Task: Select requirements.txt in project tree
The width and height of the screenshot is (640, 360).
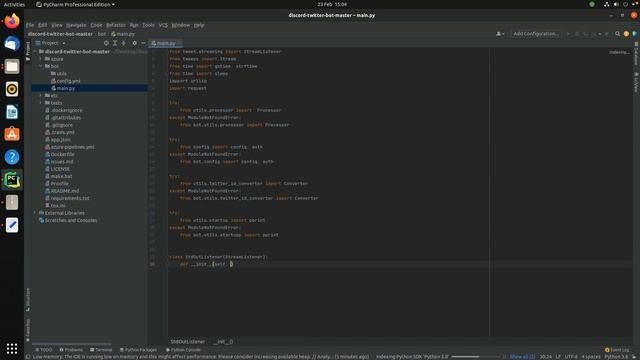Action: pos(67,198)
